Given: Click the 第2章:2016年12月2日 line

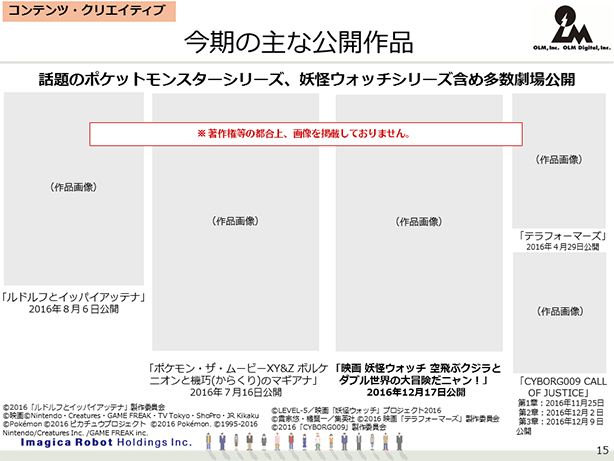Looking at the screenshot, I should (x=561, y=412).
